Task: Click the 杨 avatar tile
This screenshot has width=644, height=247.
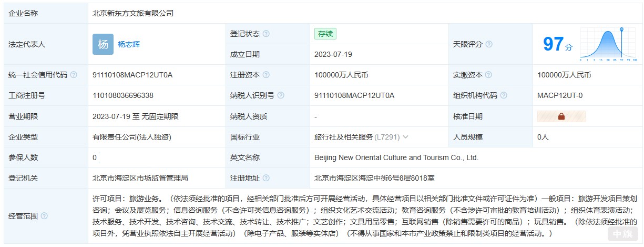Action: [x=103, y=44]
